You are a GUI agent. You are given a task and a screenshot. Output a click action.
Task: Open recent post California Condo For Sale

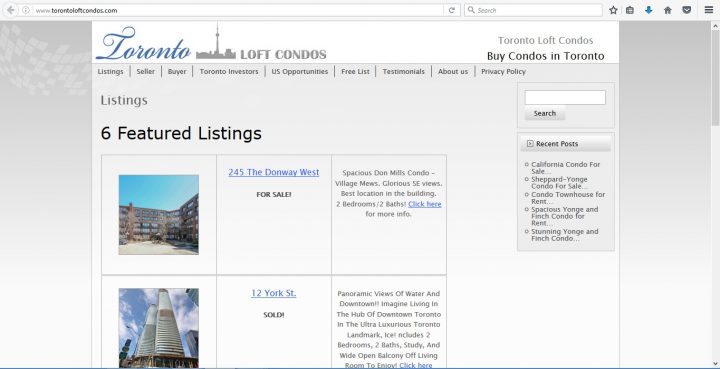click(x=565, y=168)
